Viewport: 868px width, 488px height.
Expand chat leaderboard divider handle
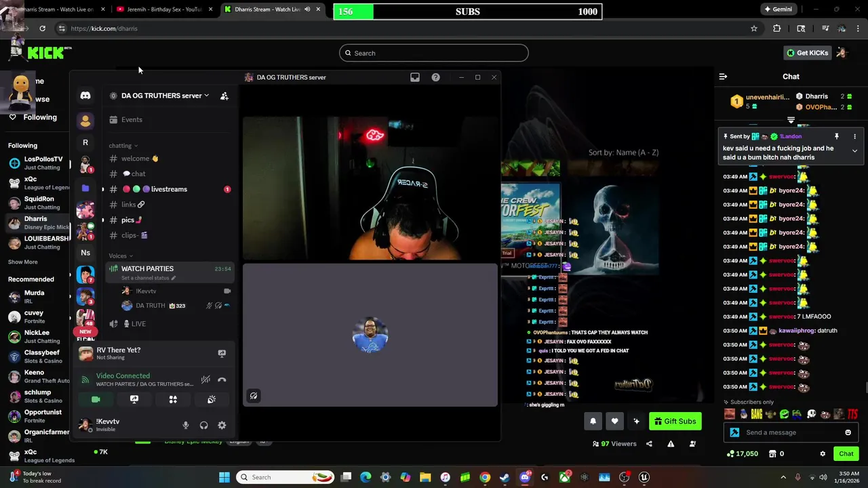click(791, 120)
